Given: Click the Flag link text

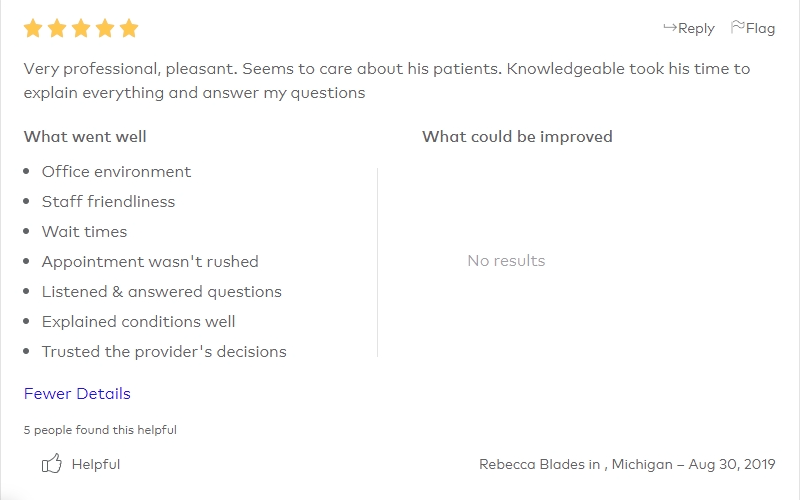Looking at the screenshot, I should tap(760, 29).
